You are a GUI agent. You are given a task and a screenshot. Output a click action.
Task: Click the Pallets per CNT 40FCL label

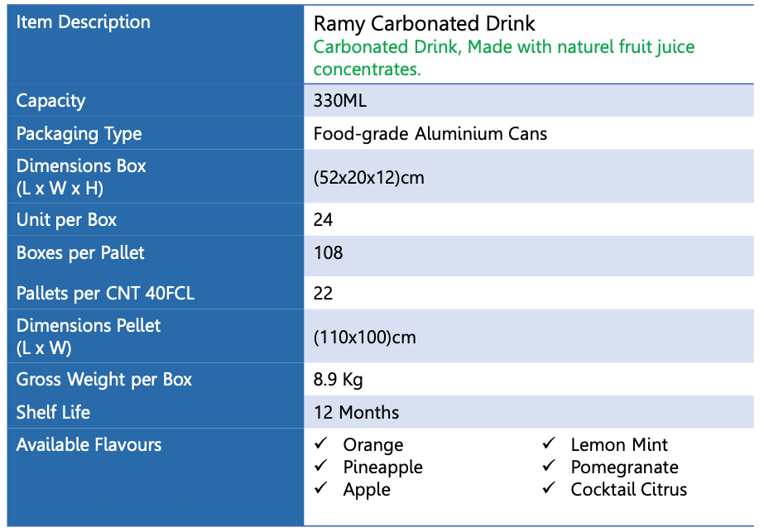click(106, 293)
